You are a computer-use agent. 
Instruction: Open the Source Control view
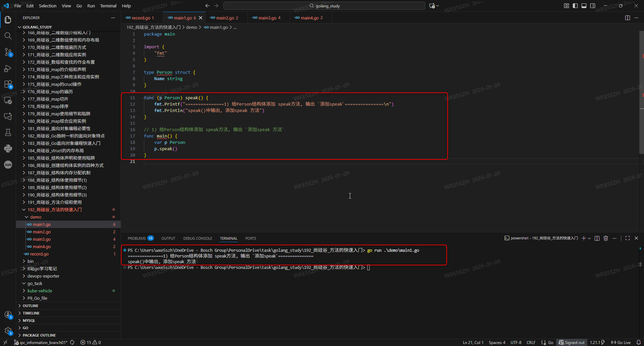click(x=8, y=52)
